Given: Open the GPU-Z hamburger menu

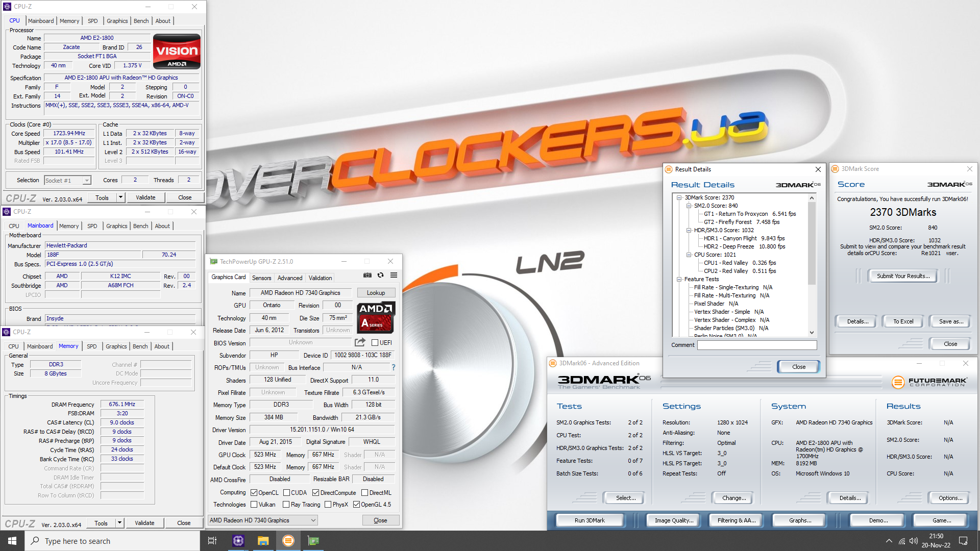Looking at the screenshot, I should coord(394,275).
